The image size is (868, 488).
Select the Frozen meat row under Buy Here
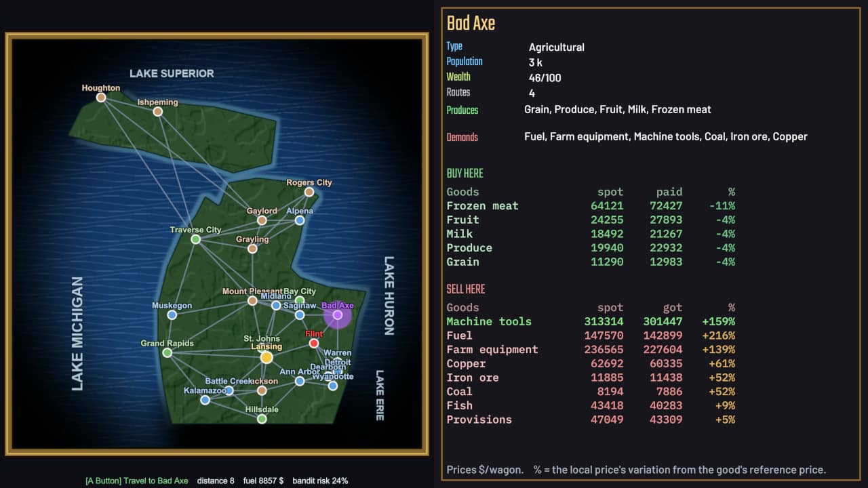coord(591,206)
